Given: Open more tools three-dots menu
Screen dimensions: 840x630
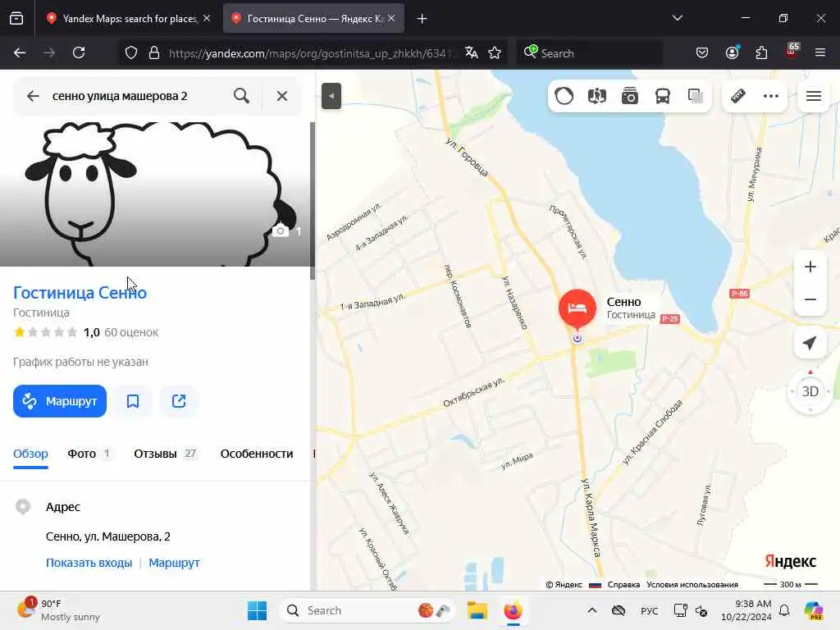Looking at the screenshot, I should (x=771, y=96).
